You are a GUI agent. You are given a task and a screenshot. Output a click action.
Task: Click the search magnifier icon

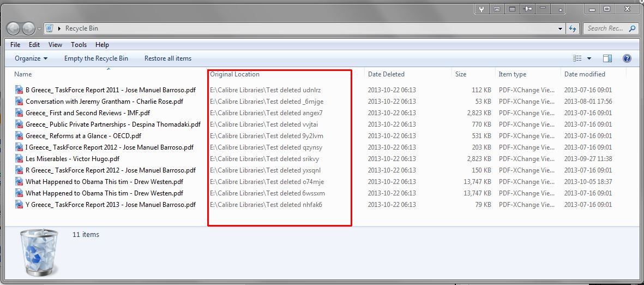tap(631, 28)
